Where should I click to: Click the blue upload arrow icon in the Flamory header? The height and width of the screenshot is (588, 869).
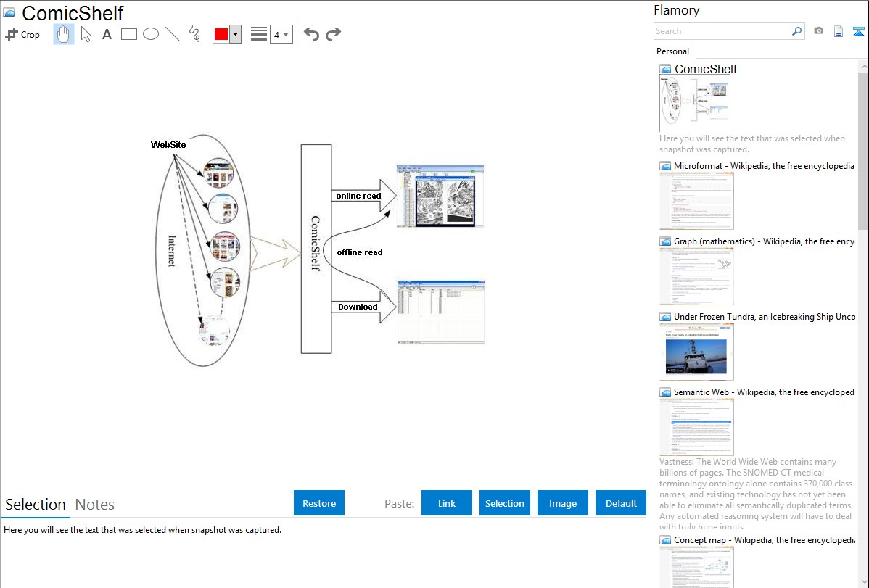(858, 31)
